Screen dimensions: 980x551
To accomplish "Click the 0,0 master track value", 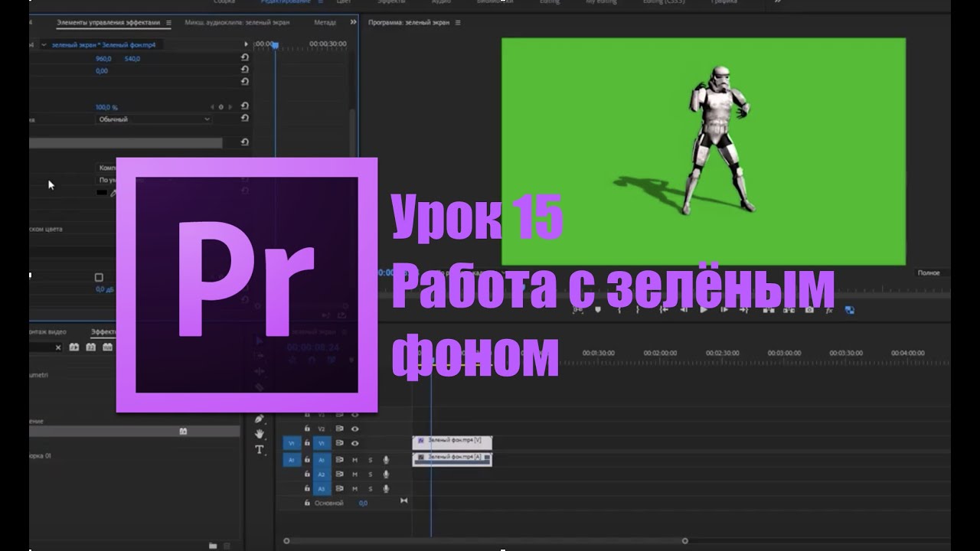I will (363, 503).
